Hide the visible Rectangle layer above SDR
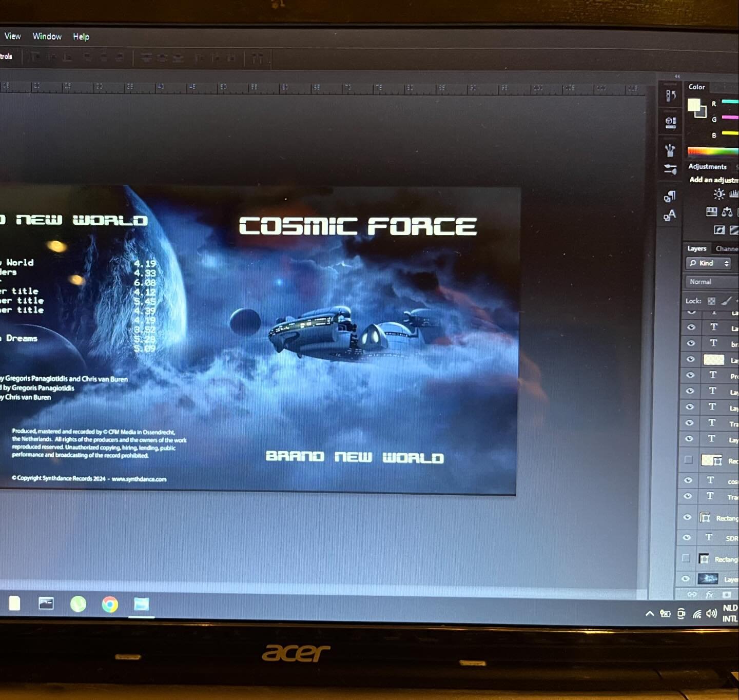The image size is (739, 700). click(687, 517)
